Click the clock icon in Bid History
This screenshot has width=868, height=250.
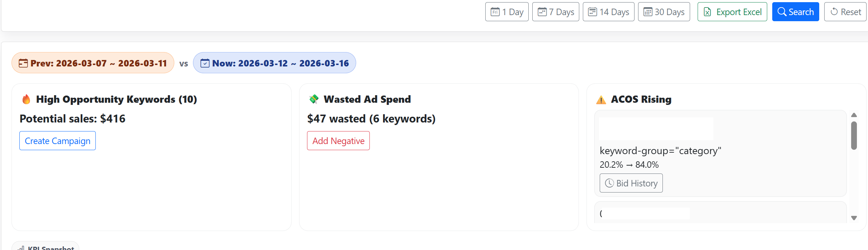(x=609, y=183)
